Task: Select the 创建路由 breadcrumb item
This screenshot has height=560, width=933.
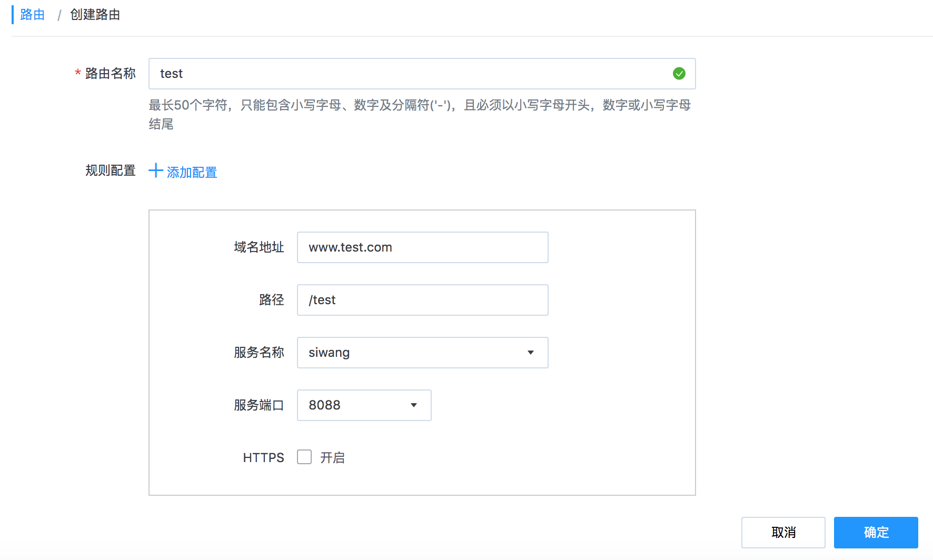Action: coord(95,15)
